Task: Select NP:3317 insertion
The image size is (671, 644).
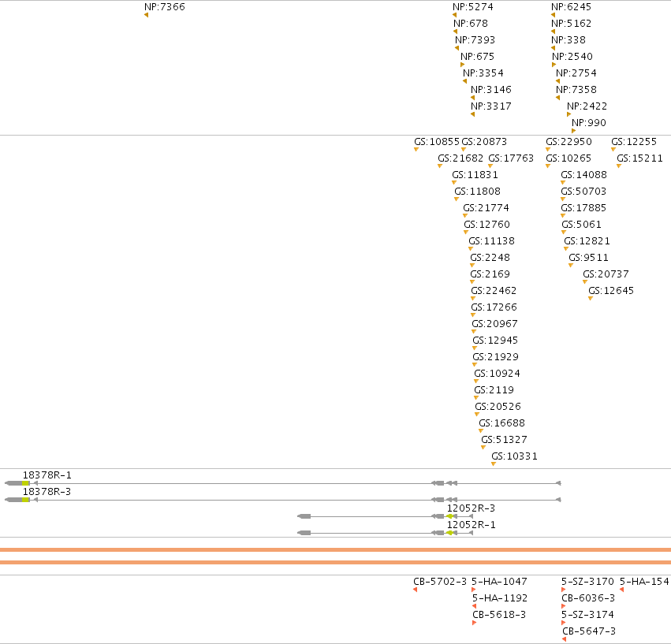Action: coord(491,106)
